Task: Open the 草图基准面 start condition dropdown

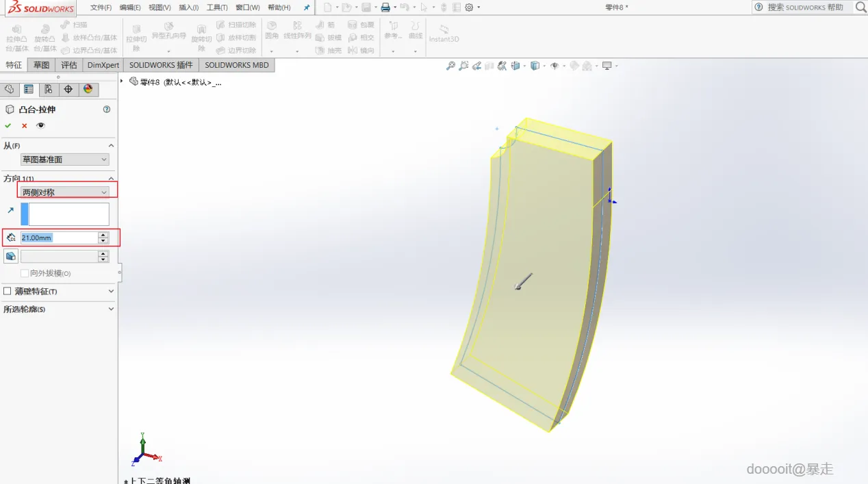Action: coord(65,160)
